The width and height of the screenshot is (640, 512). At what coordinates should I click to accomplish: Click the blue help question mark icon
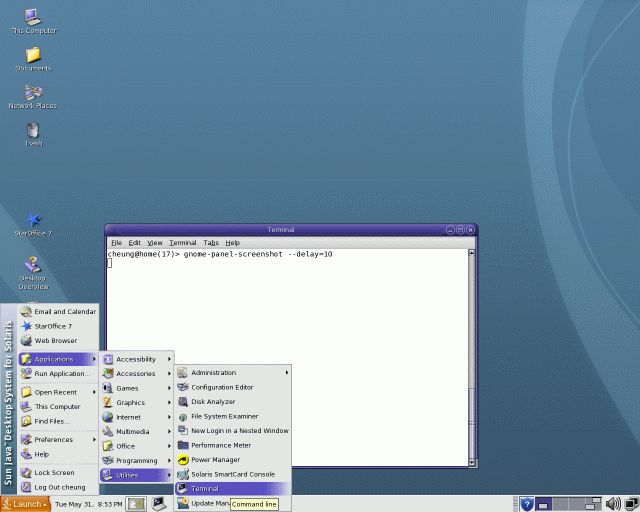(527, 504)
